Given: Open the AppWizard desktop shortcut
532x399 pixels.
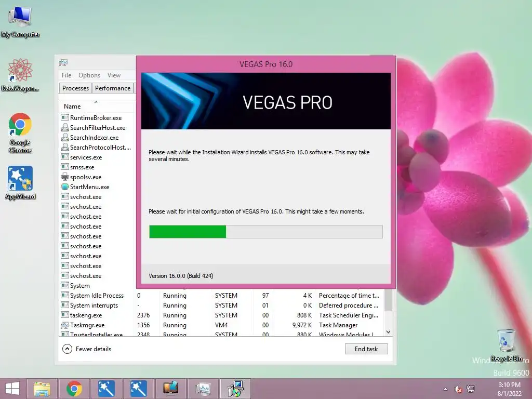Looking at the screenshot, I should 20,183.
